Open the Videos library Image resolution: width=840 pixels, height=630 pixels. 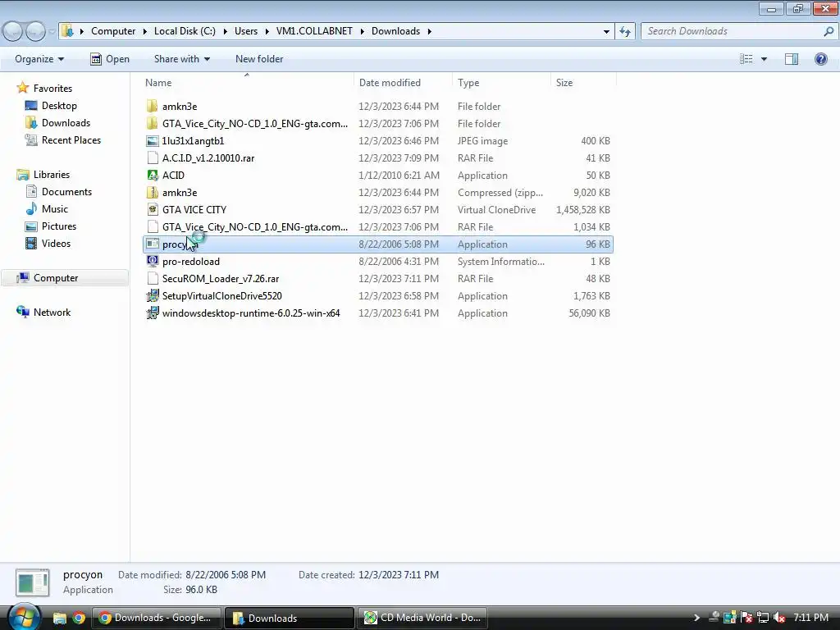coord(48,243)
